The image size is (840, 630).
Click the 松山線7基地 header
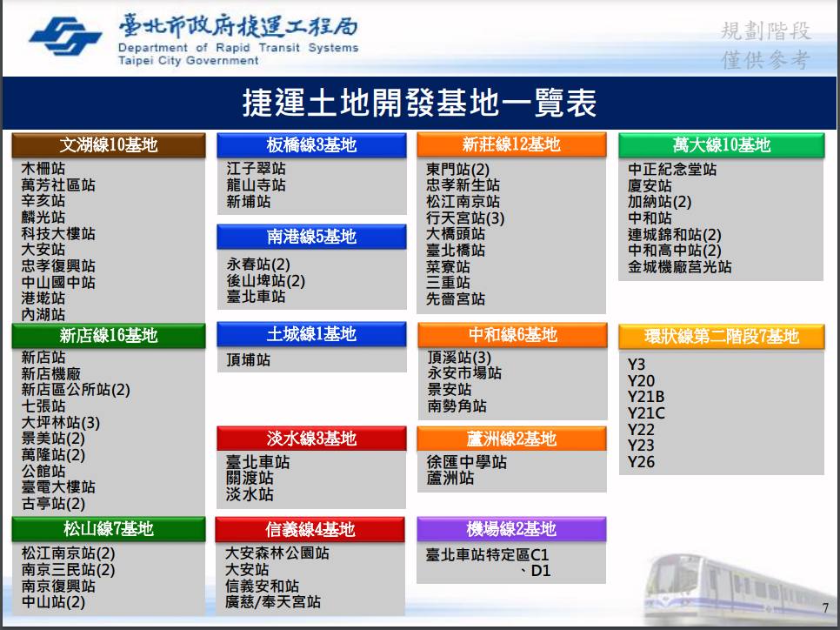109,529
